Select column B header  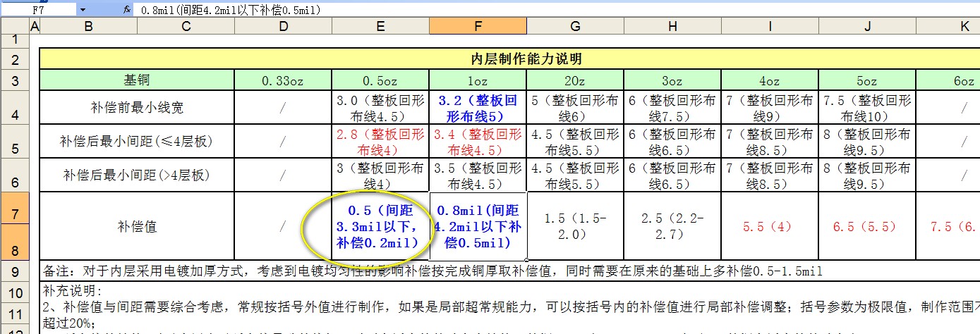[x=89, y=26]
